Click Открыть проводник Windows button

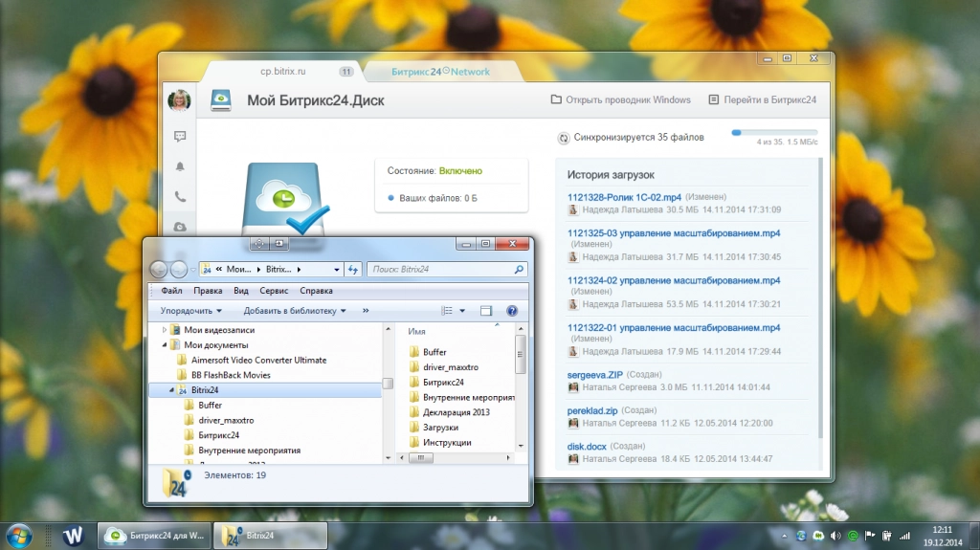pos(620,99)
